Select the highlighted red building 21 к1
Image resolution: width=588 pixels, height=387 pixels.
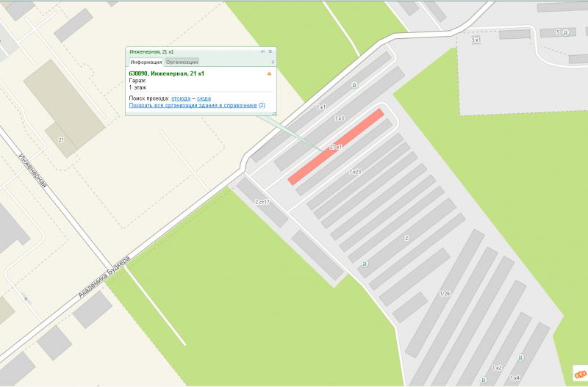[336, 147]
